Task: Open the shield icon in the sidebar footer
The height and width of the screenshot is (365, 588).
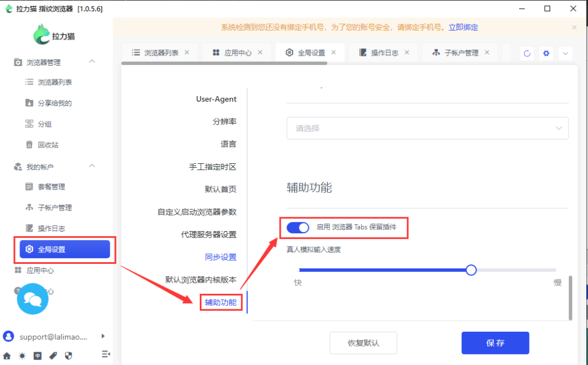Action: 68,356
